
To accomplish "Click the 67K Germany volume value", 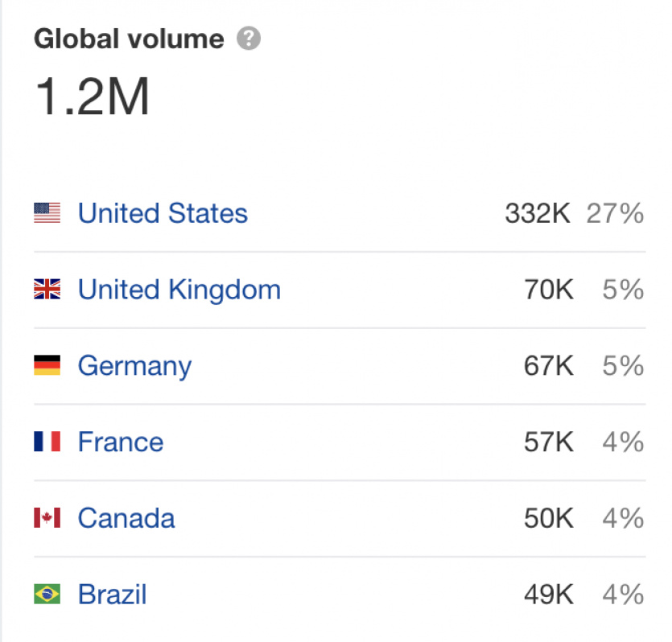I will point(549,365).
